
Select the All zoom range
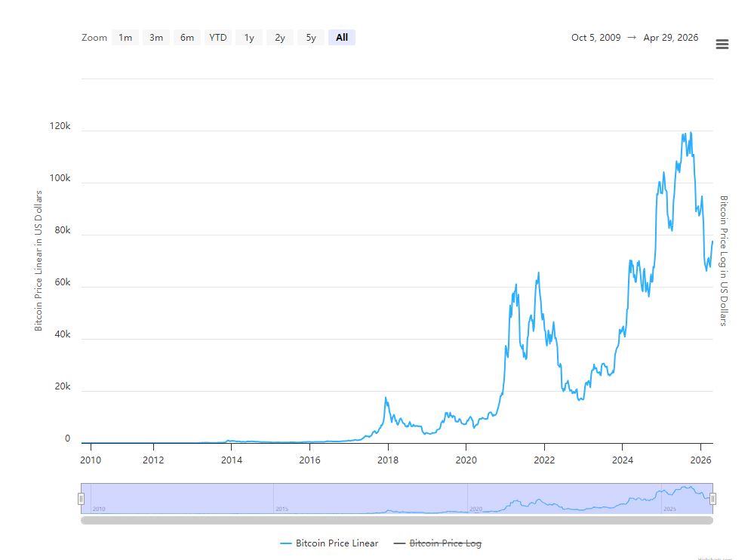pos(342,38)
